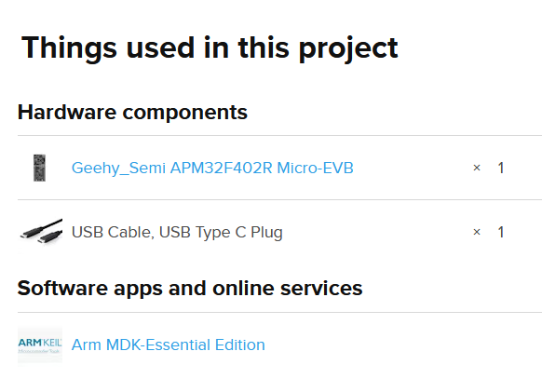Open the Arm MDK-Essential Edition link
Image resolution: width=542 pixels, height=392 pixels.
tap(168, 345)
